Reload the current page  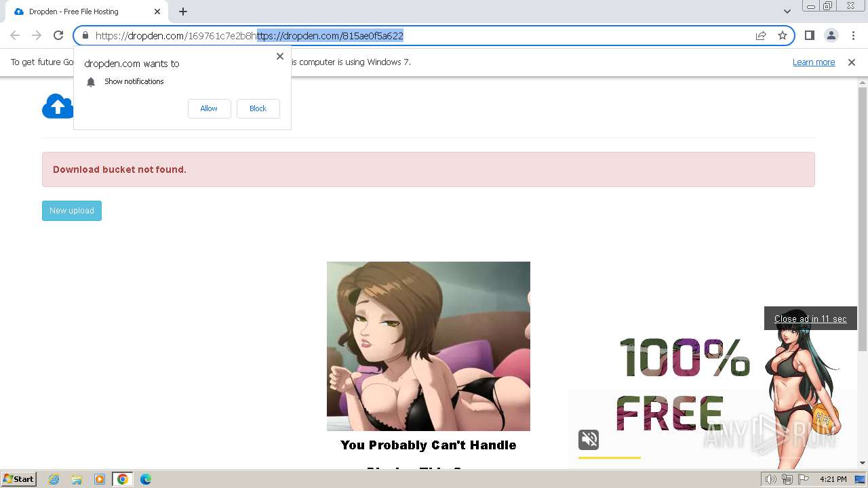58,35
